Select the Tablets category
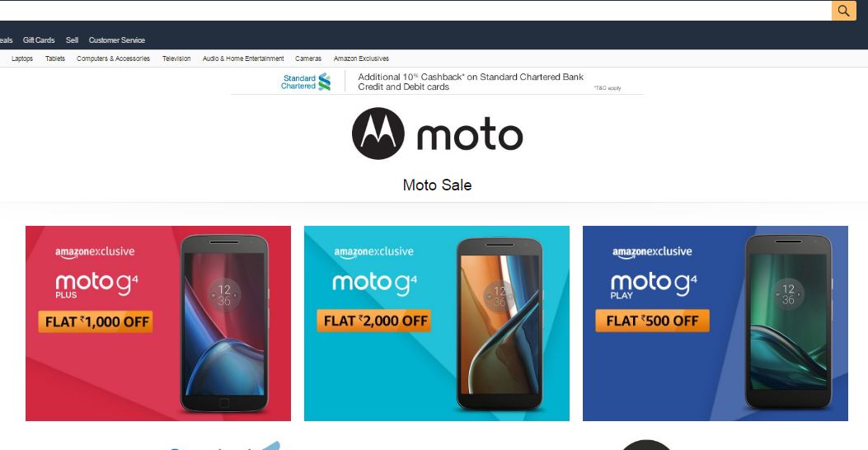 pyautogui.click(x=54, y=59)
